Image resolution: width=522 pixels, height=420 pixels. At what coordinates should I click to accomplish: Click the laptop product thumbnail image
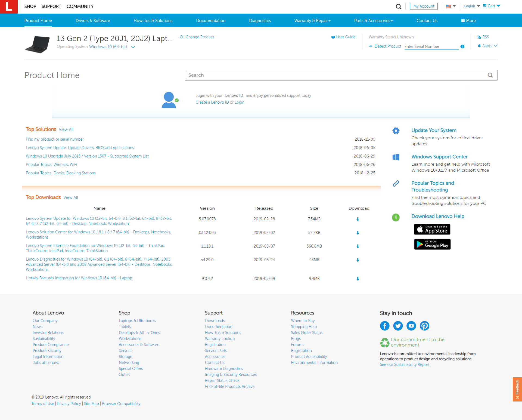38,44
